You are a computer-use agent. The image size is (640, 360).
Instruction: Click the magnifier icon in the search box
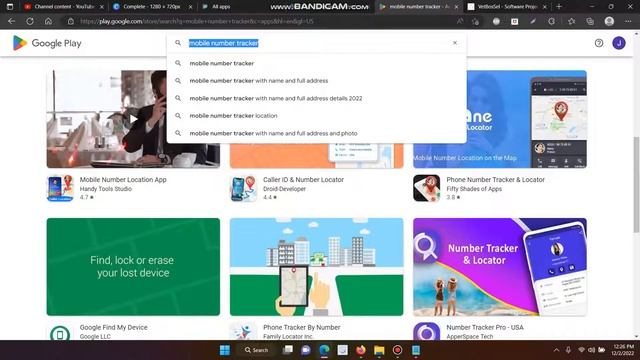pyautogui.click(x=178, y=43)
